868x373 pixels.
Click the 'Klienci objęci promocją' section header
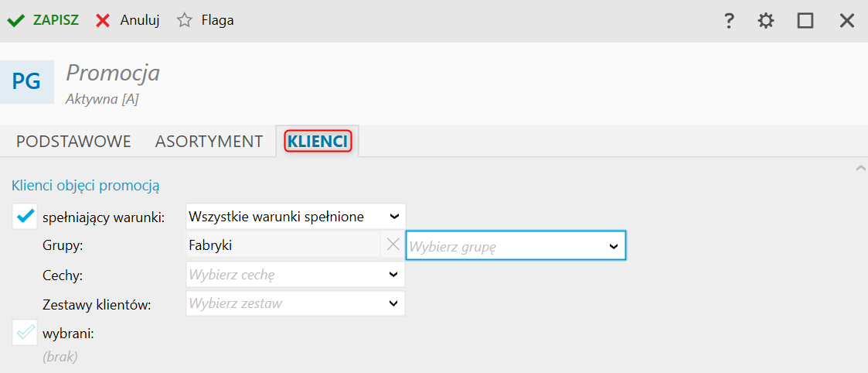[85, 186]
